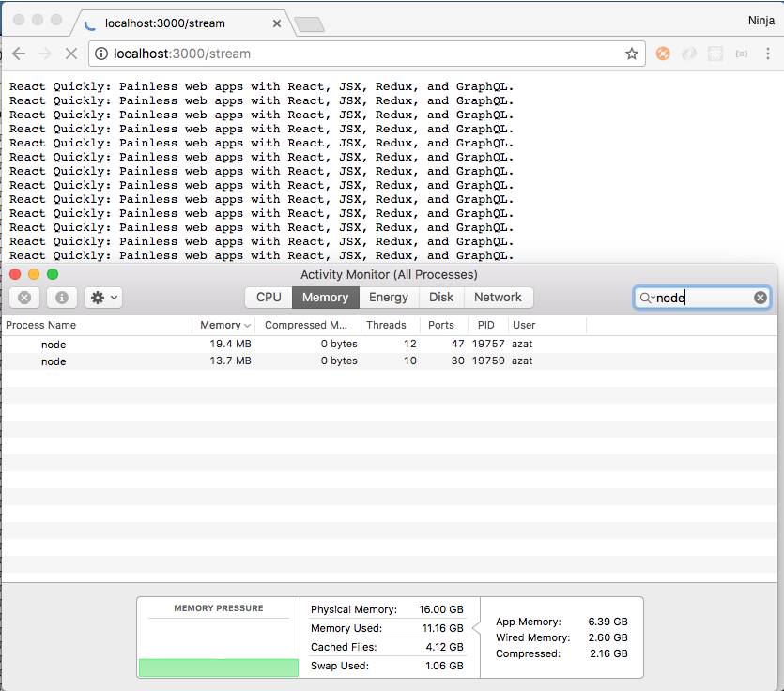Click the orange circular extension icon
Image resolution: width=784 pixels, height=691 pixels.
pos(663,53)
